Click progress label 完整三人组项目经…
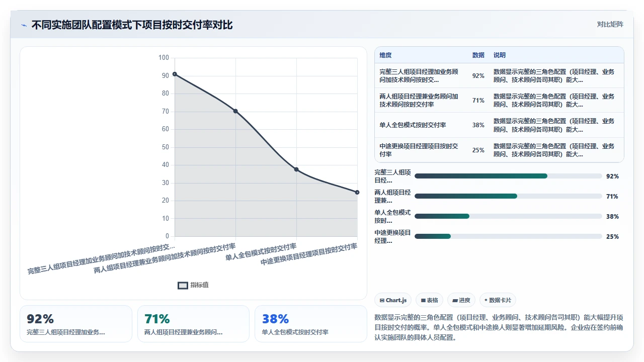The width and height of the screenshot is (644, 362). coord(393,176)
